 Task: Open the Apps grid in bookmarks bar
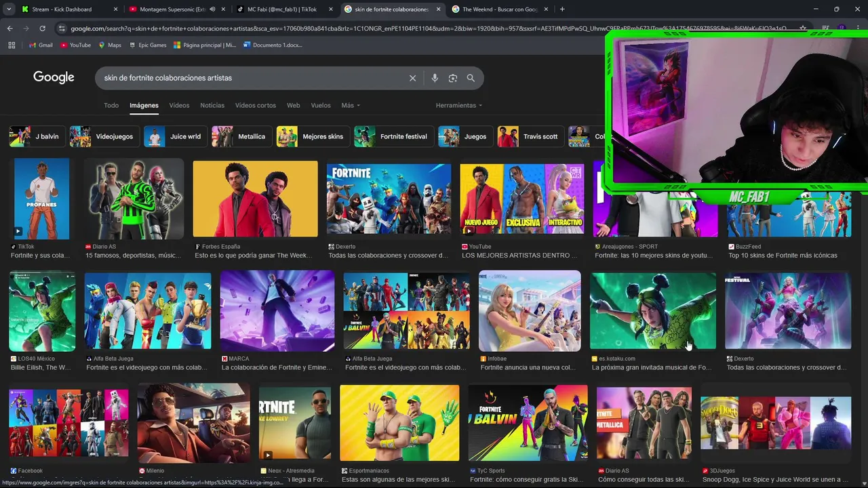click(12, 45)
